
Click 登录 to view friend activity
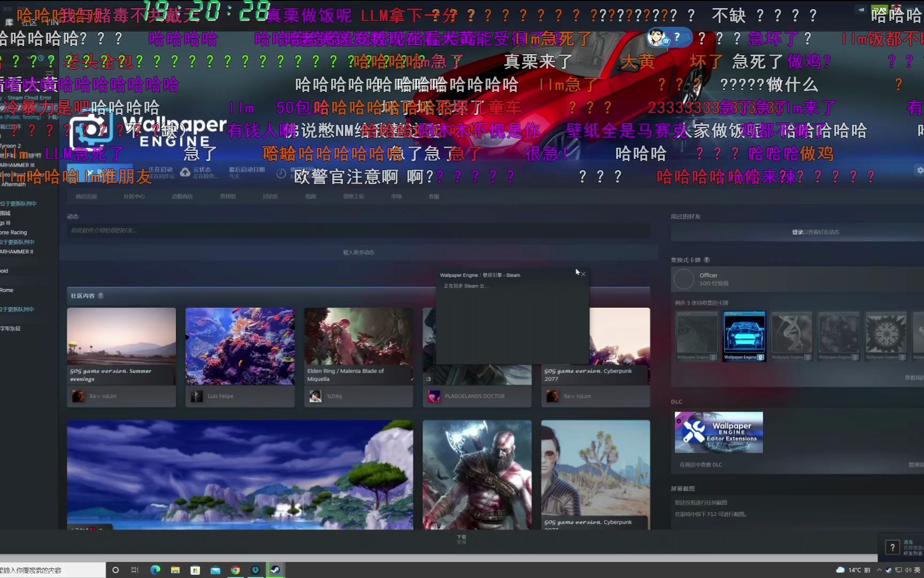797,232
